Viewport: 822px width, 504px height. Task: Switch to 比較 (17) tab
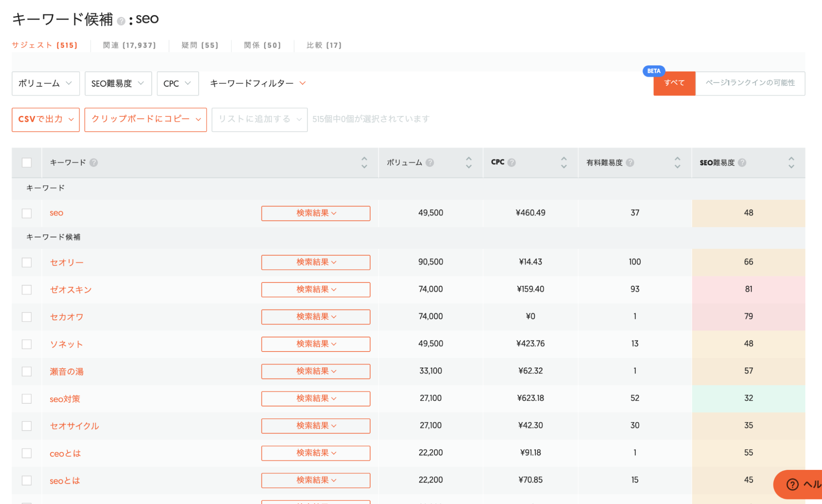pyautogui.click(x=324, y=45)
